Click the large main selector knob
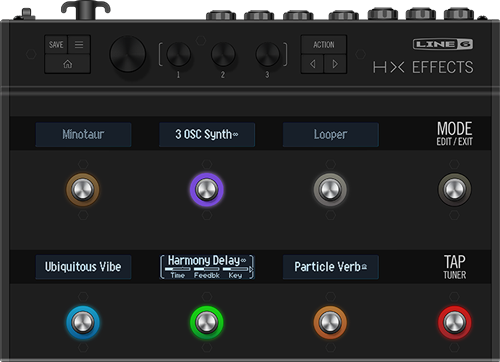This screenshot has height=362, width=500. (x=128, y=54)
